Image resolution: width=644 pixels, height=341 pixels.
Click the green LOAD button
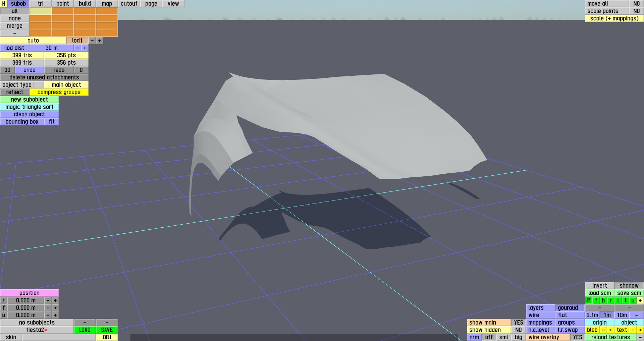coord(85,330)
